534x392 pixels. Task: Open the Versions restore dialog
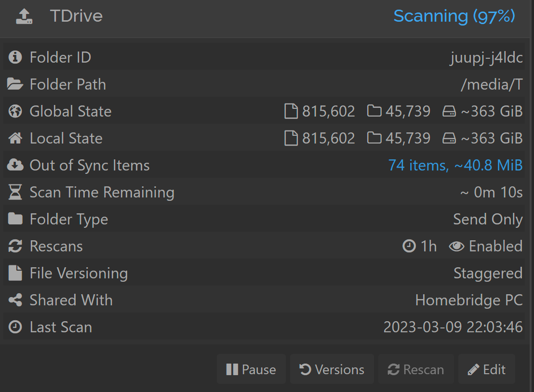332,369
